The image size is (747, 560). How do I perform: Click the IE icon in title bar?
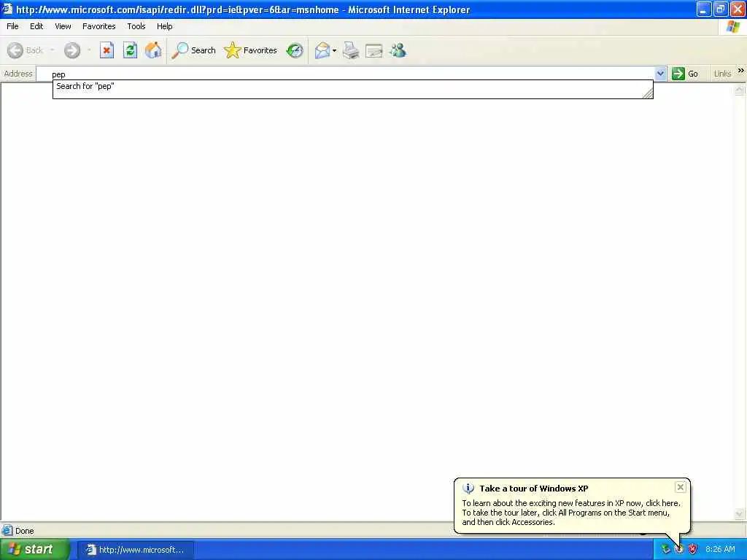[7, 9]
